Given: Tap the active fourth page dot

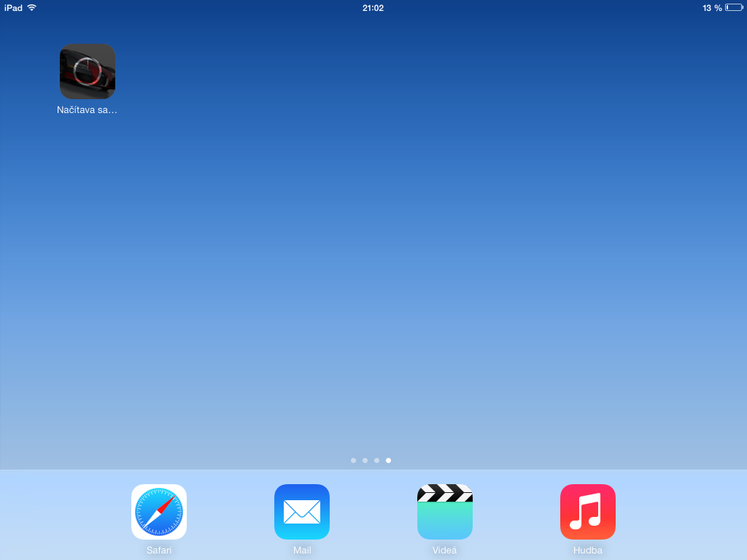Looking at the screenshot, I should tap(388, 461).
